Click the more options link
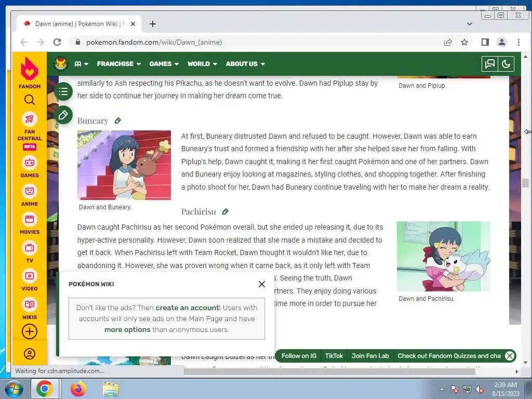The height and width of the screenshot is (399, 532). pyautogui.click(x=127, y=329)
